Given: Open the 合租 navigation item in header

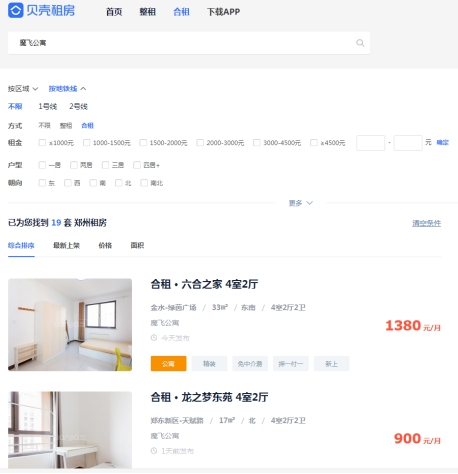Looking at the screenshot, I should [x=181, y=12].
